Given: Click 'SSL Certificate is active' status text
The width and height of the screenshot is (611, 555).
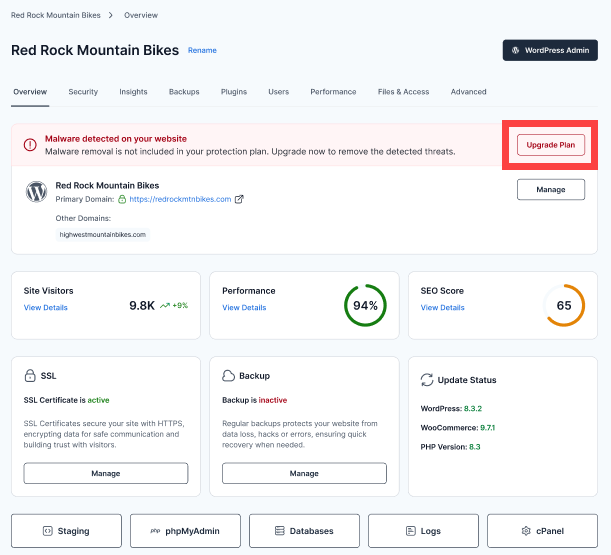Looking at the screenshot, I should [66, 400].
